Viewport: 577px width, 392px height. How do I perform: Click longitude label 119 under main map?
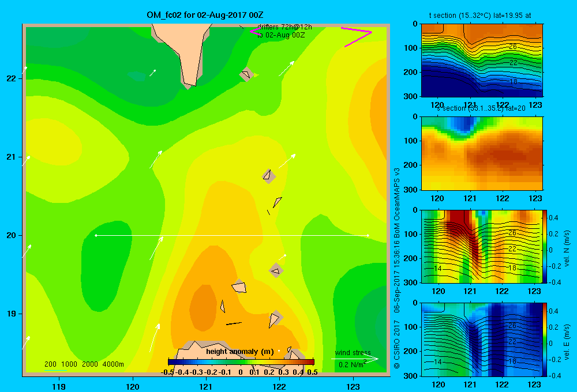tap(59, 386)
